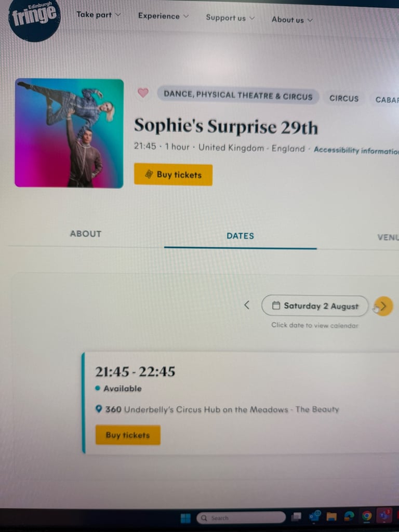Click Buy tickets for 21:45 - 22:45 performance

128,435
